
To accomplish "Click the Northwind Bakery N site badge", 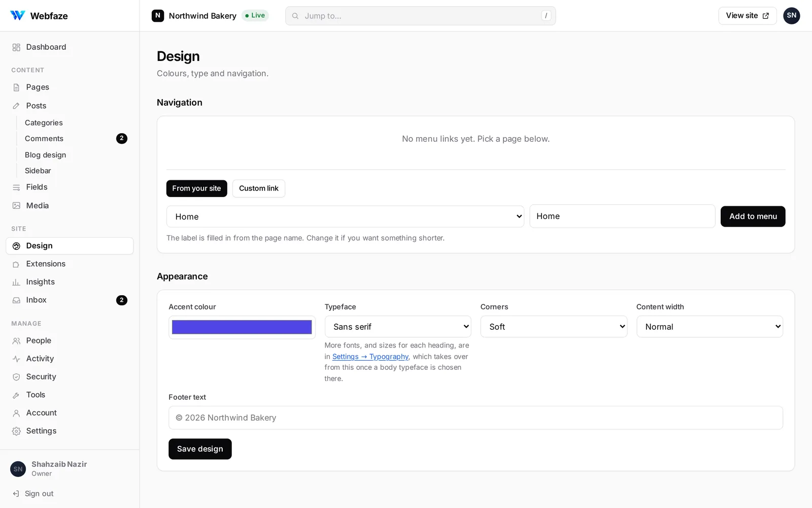I will 158,16.
